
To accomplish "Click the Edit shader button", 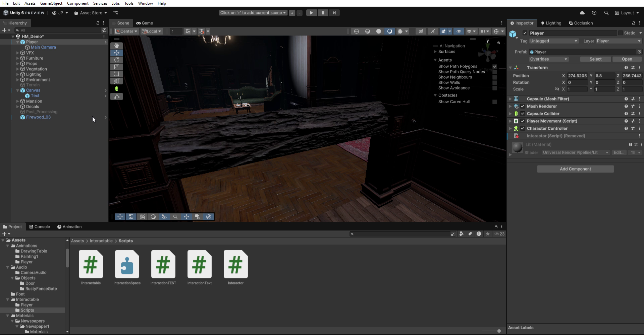I will tap(619, 152).
